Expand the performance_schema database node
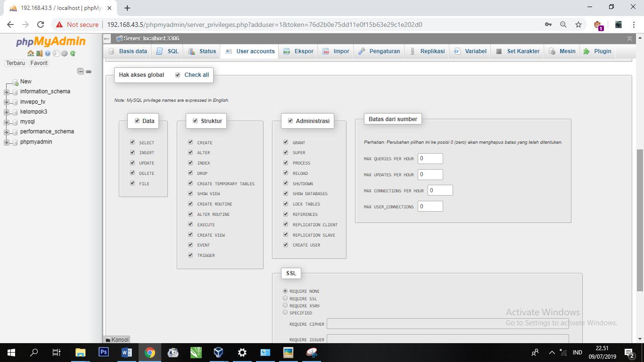 7,132
